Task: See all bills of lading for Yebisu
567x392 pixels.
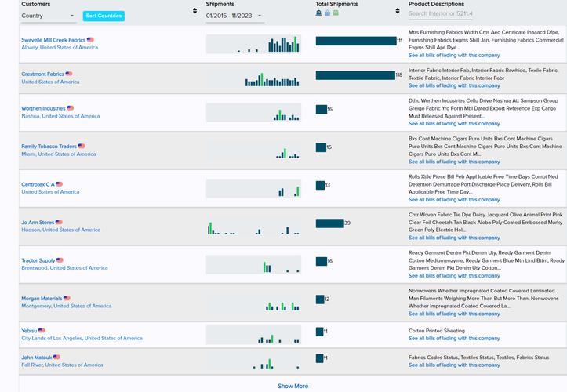Action: point(454,339)
